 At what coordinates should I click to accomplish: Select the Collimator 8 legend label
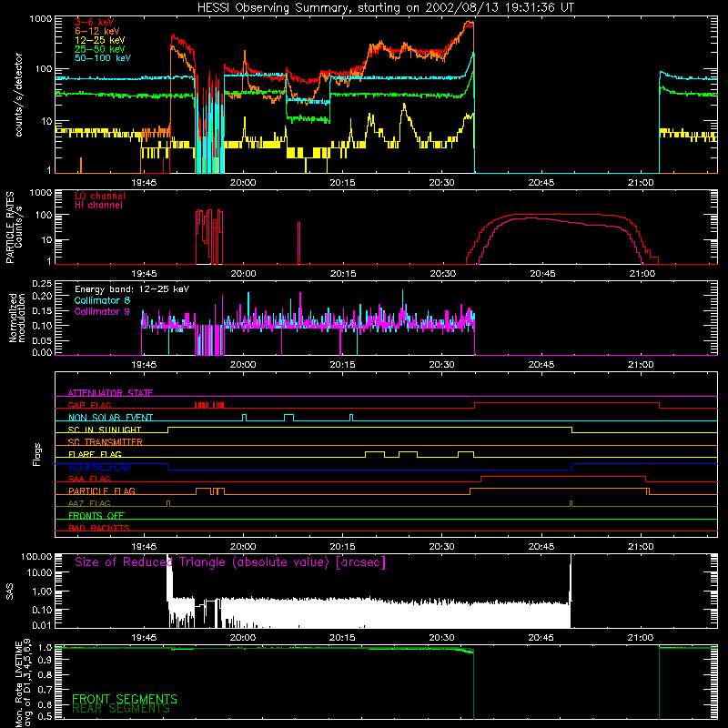[x=102, y=300]
